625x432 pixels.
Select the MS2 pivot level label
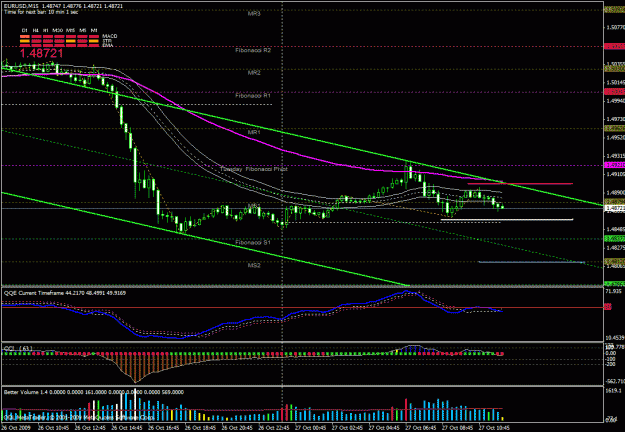click(254, 265)
